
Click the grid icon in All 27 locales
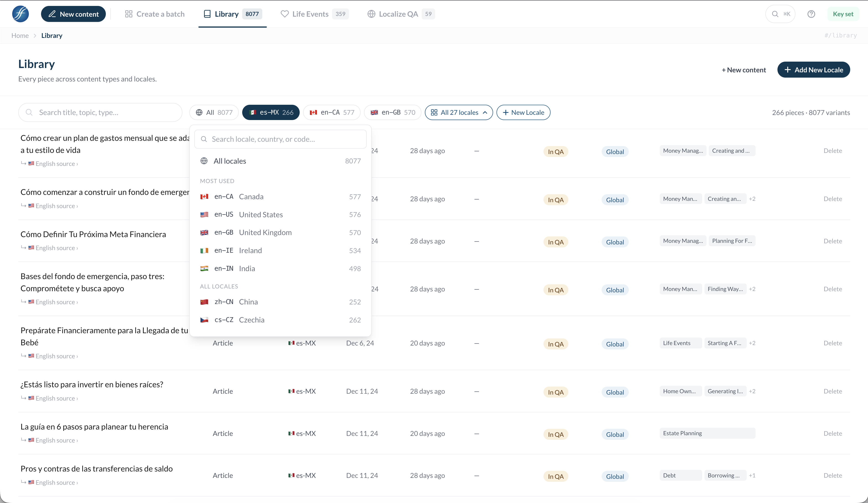[x=434, y=112]
